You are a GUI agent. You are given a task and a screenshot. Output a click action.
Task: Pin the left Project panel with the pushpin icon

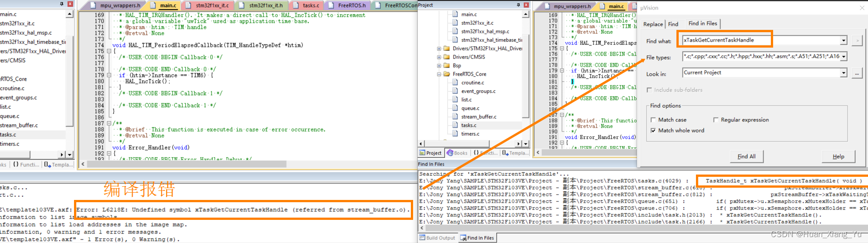(62, 4)
